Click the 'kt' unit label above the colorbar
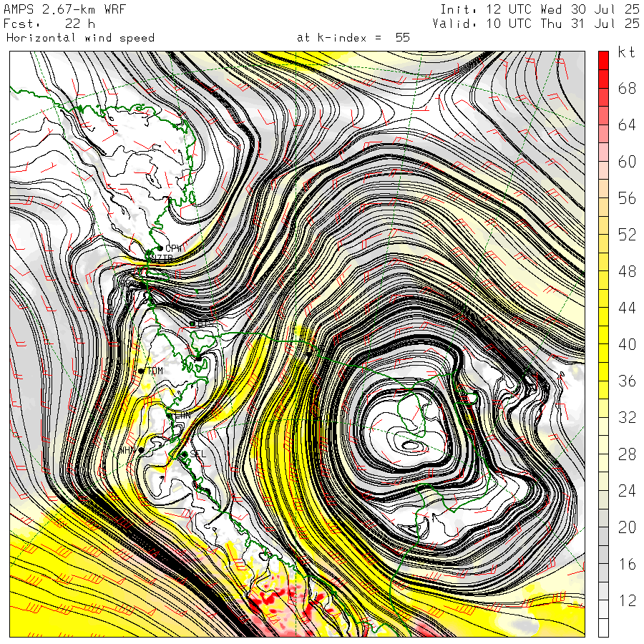Image resolution: width=644 pixels, height=644 pixels. tap(627, 52)
